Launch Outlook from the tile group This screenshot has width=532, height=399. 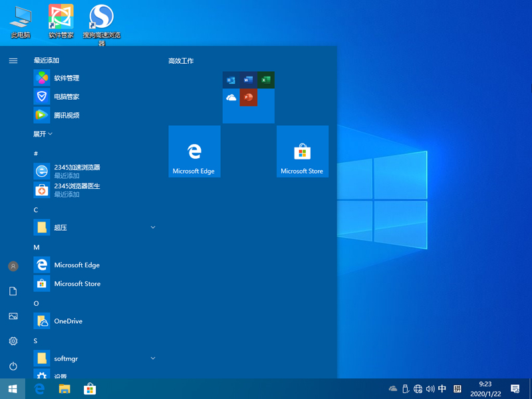click(x=231, y=80)
